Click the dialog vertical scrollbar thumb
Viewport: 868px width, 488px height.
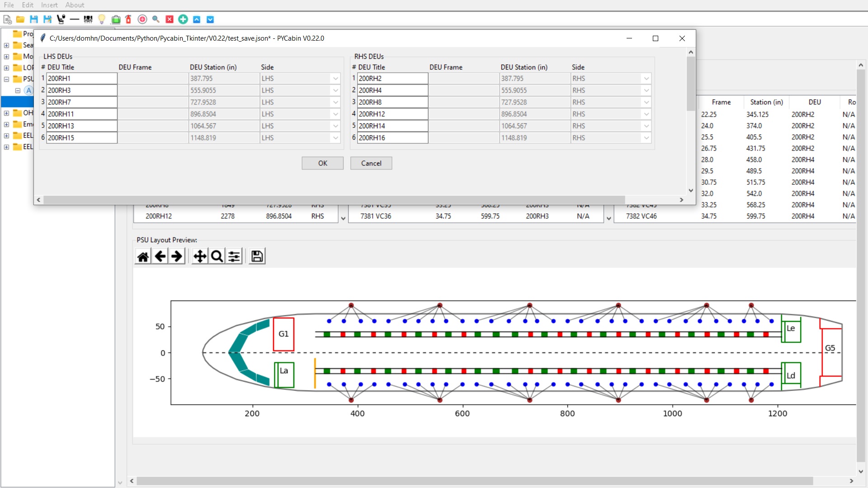[x=690, y=84]
